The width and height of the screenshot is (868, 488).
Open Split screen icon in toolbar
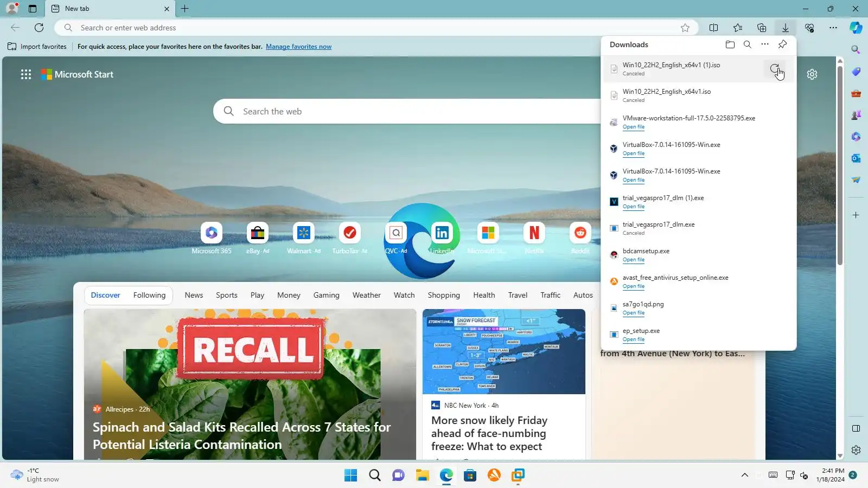point(714,28)
